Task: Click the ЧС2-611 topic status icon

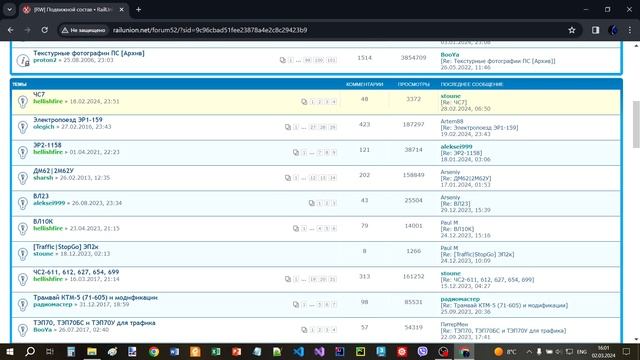Action: point(23,279)
